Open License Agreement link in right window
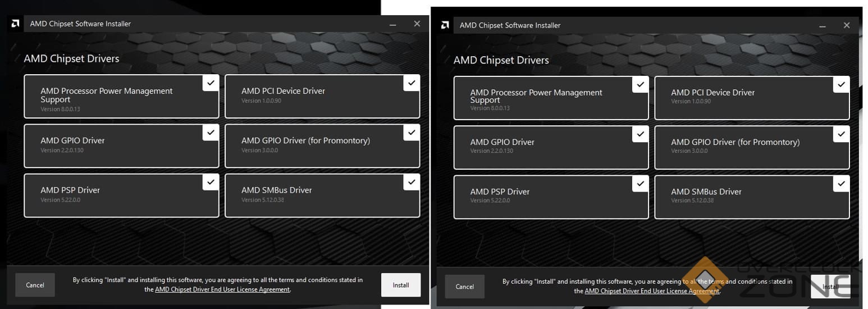 tap(651, 292)
